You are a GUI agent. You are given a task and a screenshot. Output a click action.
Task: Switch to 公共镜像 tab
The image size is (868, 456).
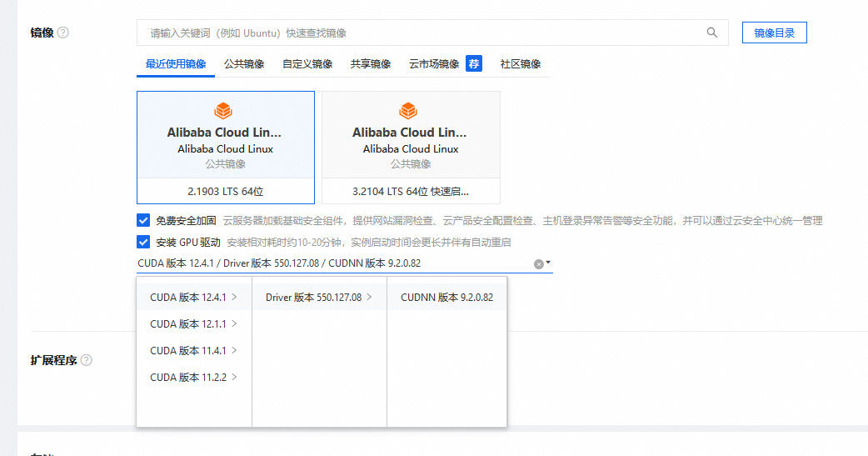pyautogui.click(x=244, y=64)
